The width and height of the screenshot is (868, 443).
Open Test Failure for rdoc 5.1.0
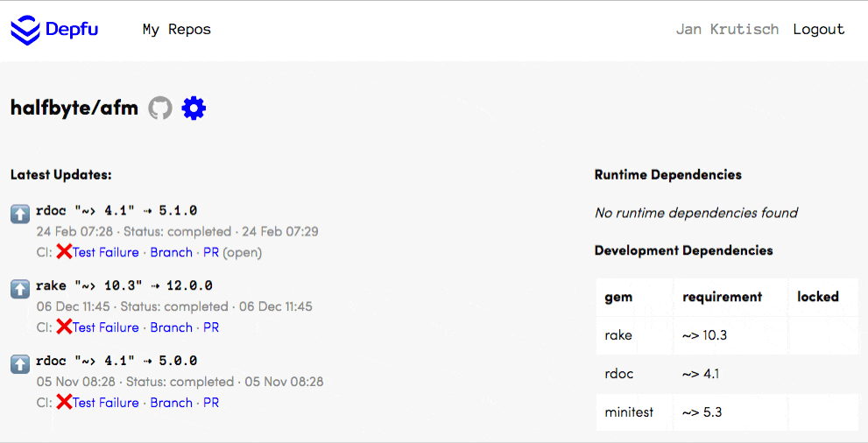(x=106, y=252)
